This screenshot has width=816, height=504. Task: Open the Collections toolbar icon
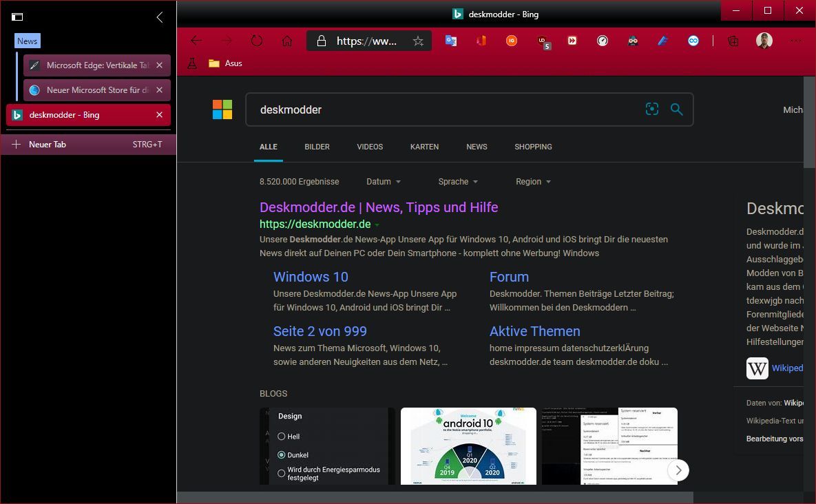pos(733,41)
